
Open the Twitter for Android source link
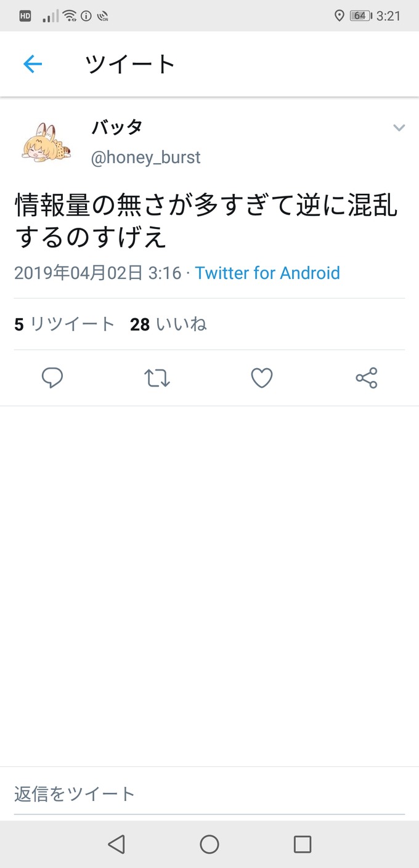click(267, 273)
